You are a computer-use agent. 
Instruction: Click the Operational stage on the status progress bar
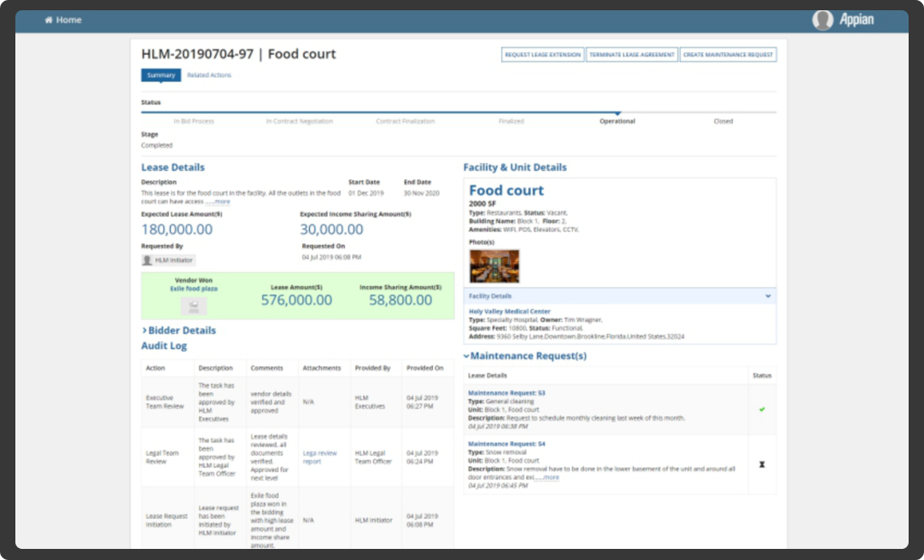pos(617,120)
